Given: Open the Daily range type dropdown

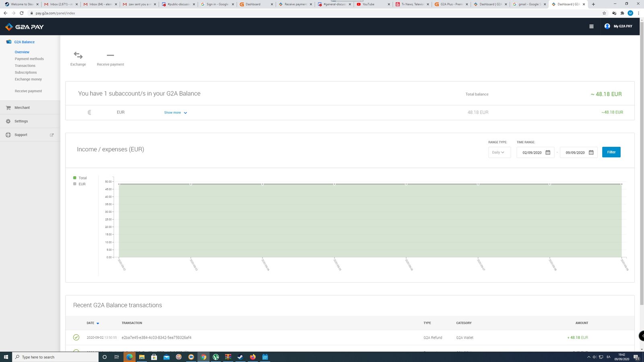Looking at the screenshot, I should [x=499, y=152].
